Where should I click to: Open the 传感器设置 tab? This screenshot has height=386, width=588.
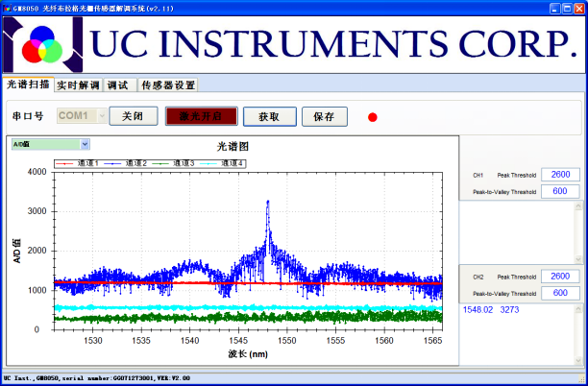point(168,85)
